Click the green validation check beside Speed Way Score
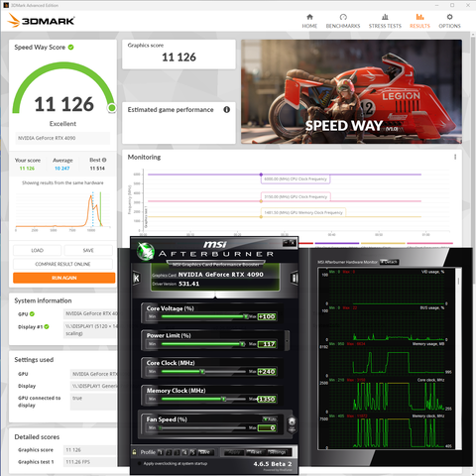476x476 pixels. [x=70, y=48]
